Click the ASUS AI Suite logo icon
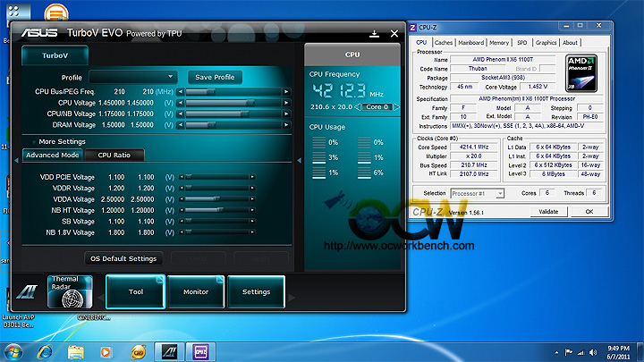This screenshot has height=362, width=644. click(27, 291)
